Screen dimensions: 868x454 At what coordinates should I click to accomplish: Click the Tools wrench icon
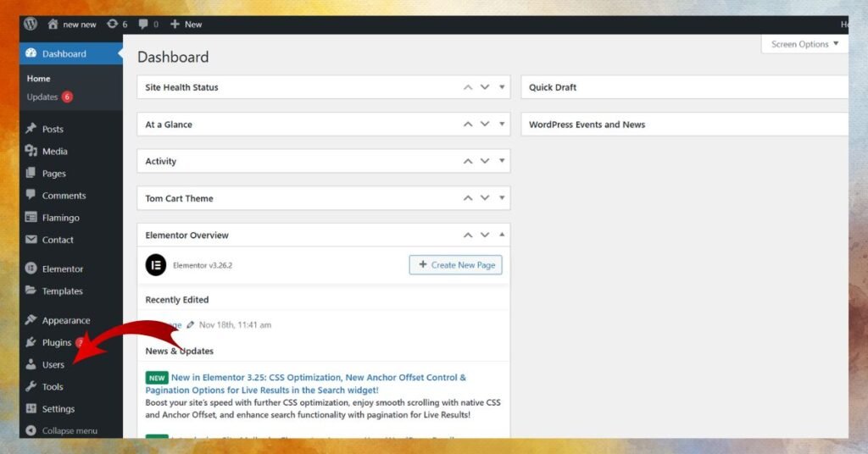click(x=31, y=386)
